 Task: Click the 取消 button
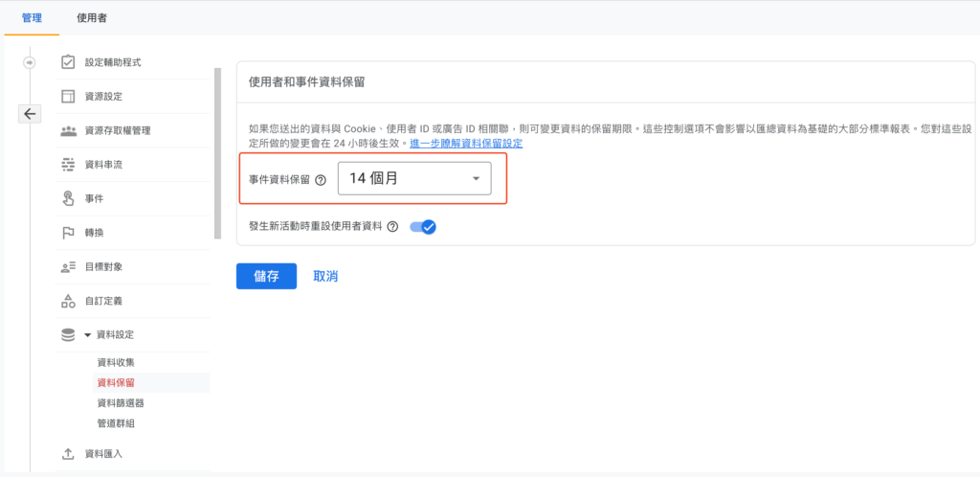325,276
